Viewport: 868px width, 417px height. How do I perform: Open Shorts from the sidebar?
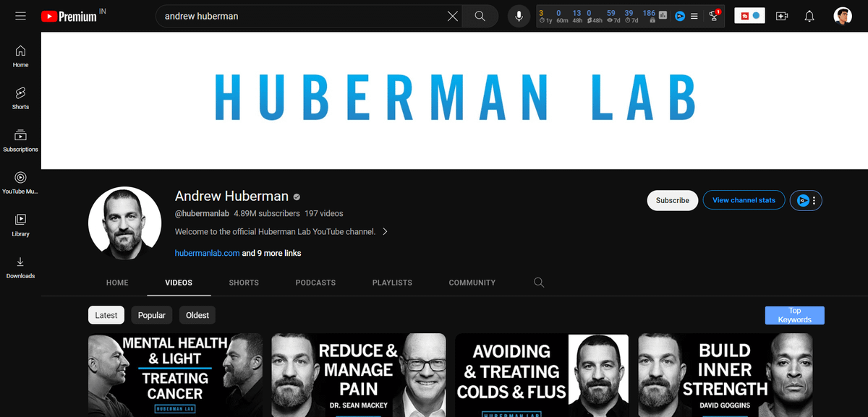pos(20,98)
